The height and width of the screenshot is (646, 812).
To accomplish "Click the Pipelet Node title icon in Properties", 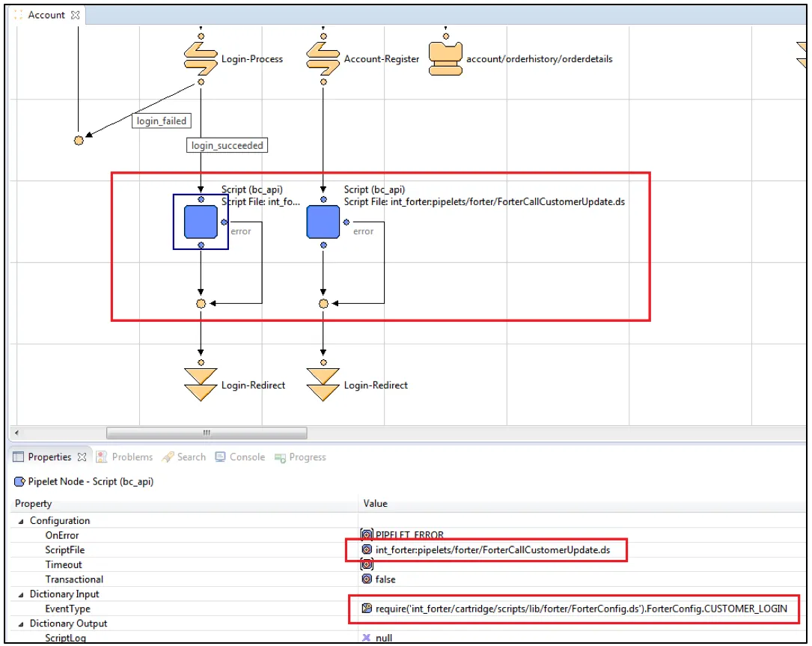I will click(19, 482).
